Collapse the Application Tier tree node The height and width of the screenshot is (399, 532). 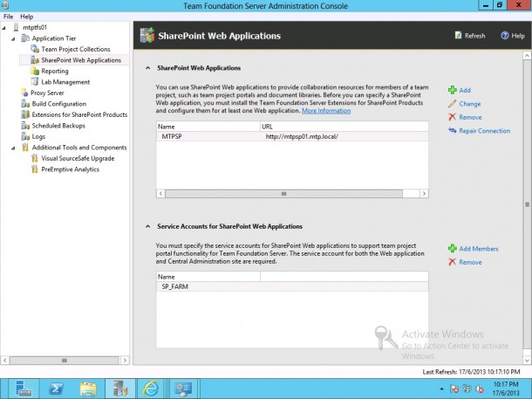[13, 39]
